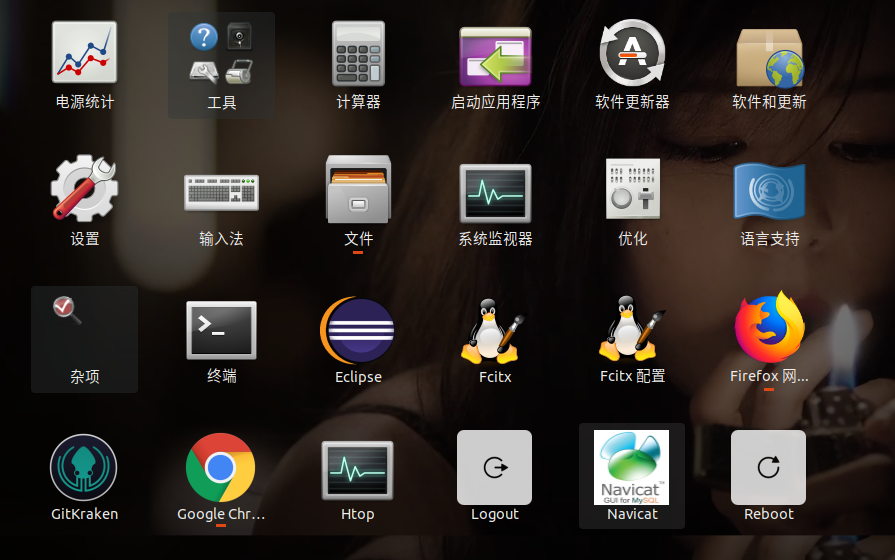Launch the 终端 terminal
This screenshot has width=895, height=560.
coord(221,330)
